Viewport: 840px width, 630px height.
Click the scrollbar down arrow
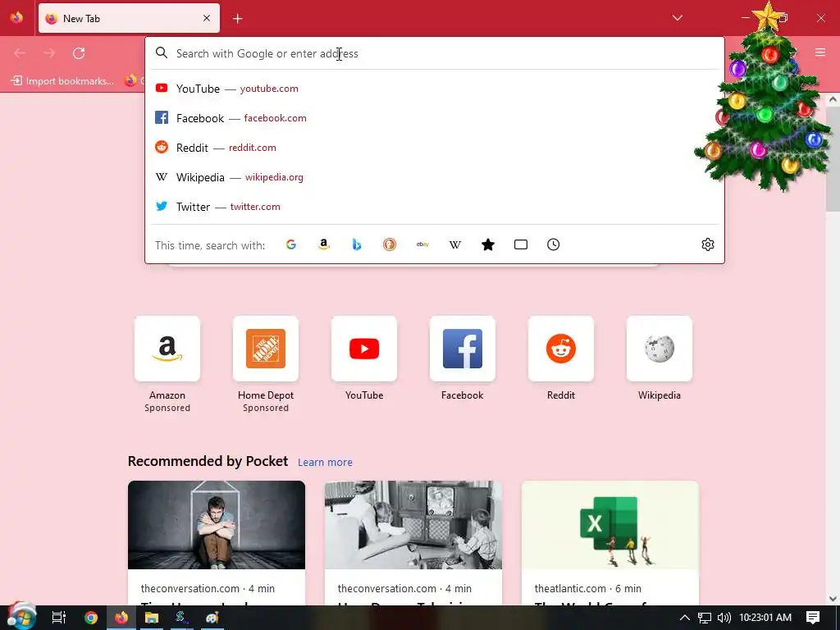(833, 599)
